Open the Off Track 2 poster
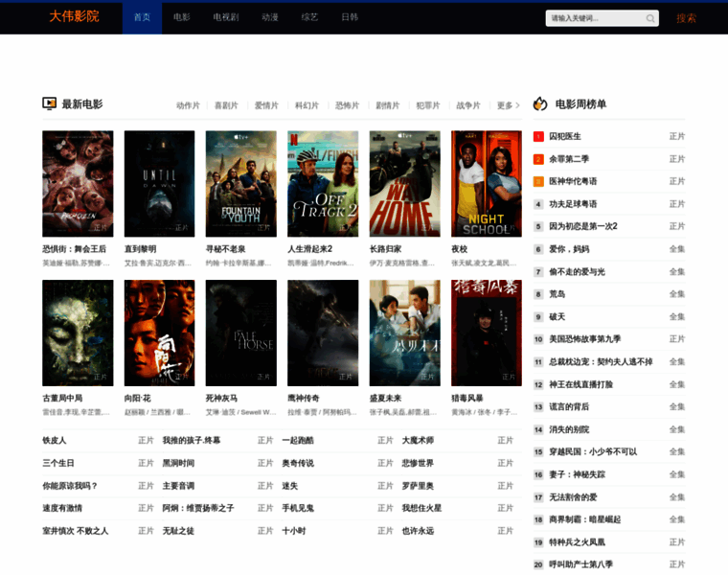The image size is (728, 575). click(x=323, y=184)
